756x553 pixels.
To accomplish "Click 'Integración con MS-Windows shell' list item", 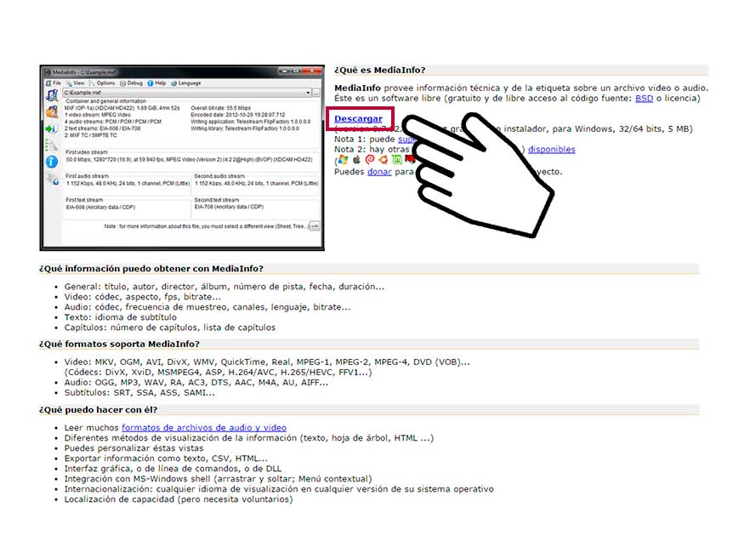I will pyautogui.click(x=218, y=479).
